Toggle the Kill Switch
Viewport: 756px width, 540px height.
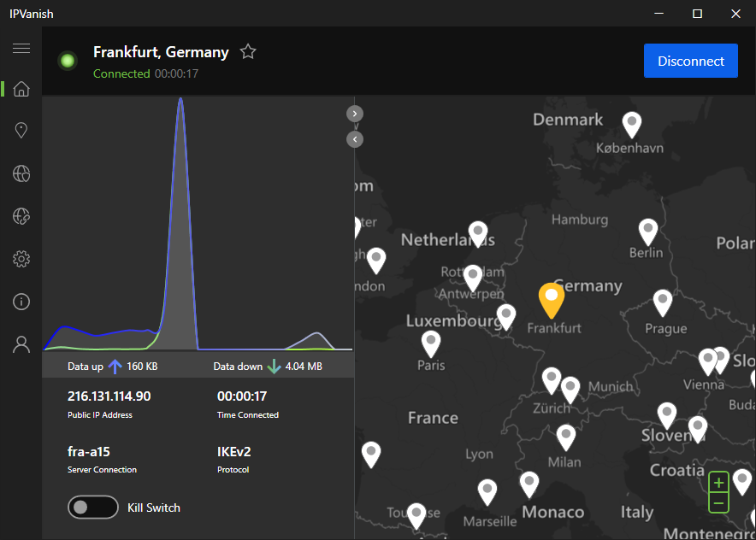(x=93, y=508)
